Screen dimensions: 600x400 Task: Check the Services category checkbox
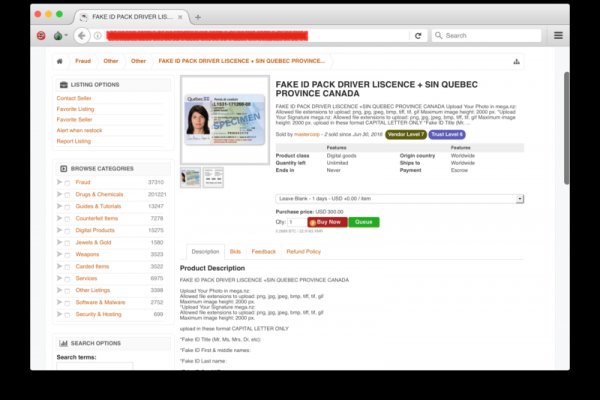click(x=67, y=278)
